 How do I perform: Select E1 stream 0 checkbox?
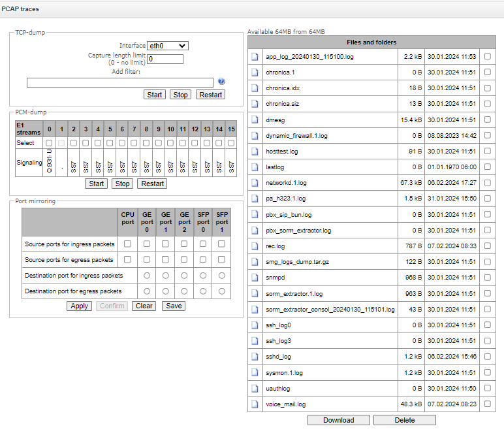[49, 142]
